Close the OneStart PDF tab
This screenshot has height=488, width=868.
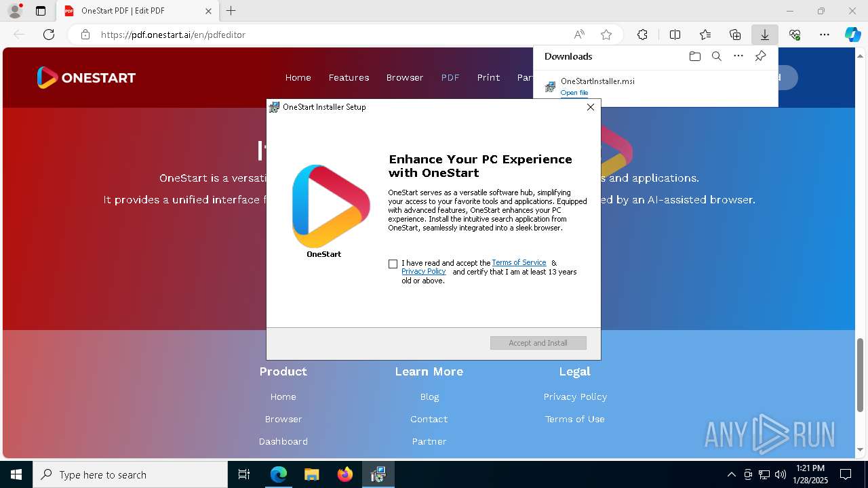click(x=208, y=11)
